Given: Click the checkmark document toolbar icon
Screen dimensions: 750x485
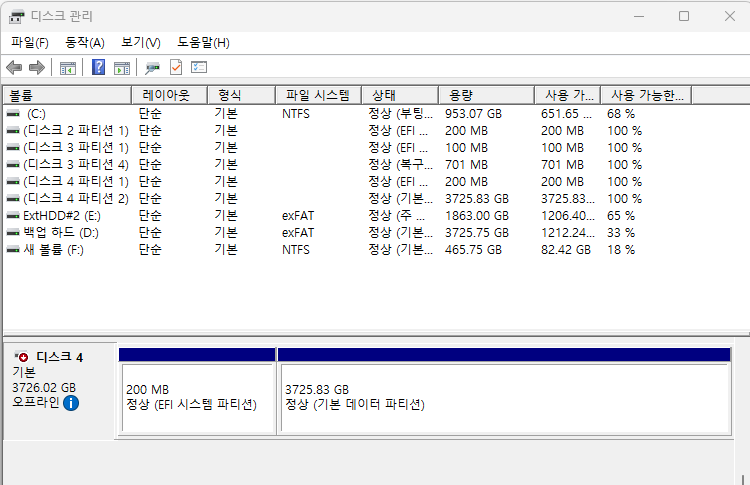Looking at the screenshot, I should 176,67.
